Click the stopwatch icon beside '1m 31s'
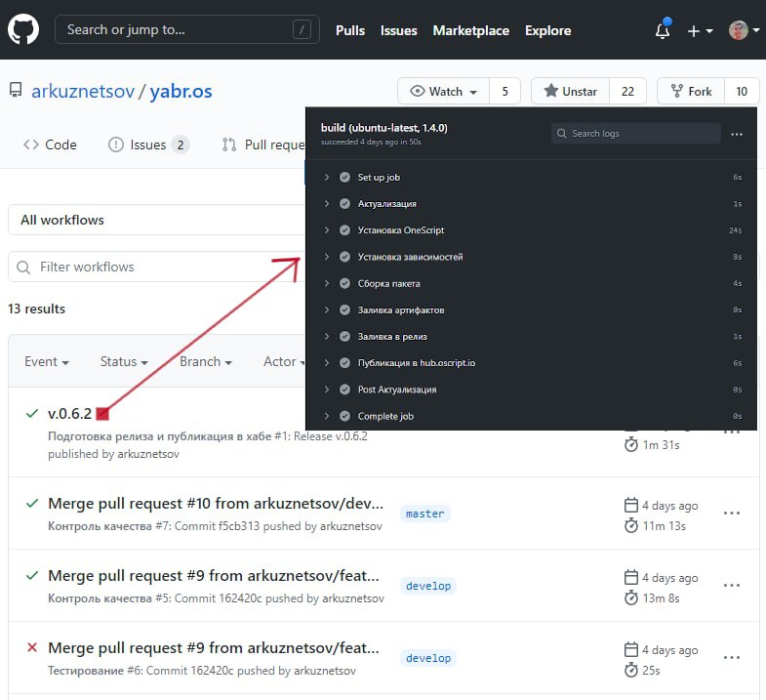Viewport: 766px width, 700px height. (x=631, y=445)
